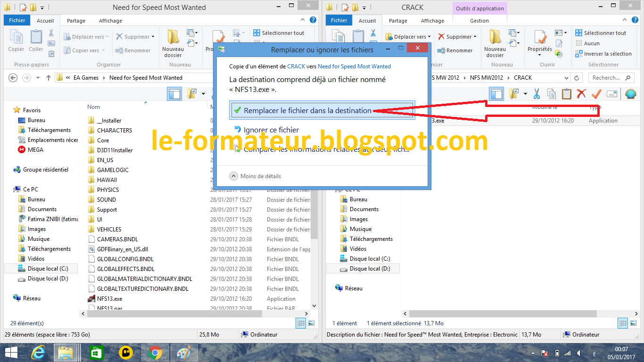Select Disque local (D:) in the CRACK navigation pane
The height and width of the screenshot is (362, 644).
pyautogui.click(x=369, y=269)
